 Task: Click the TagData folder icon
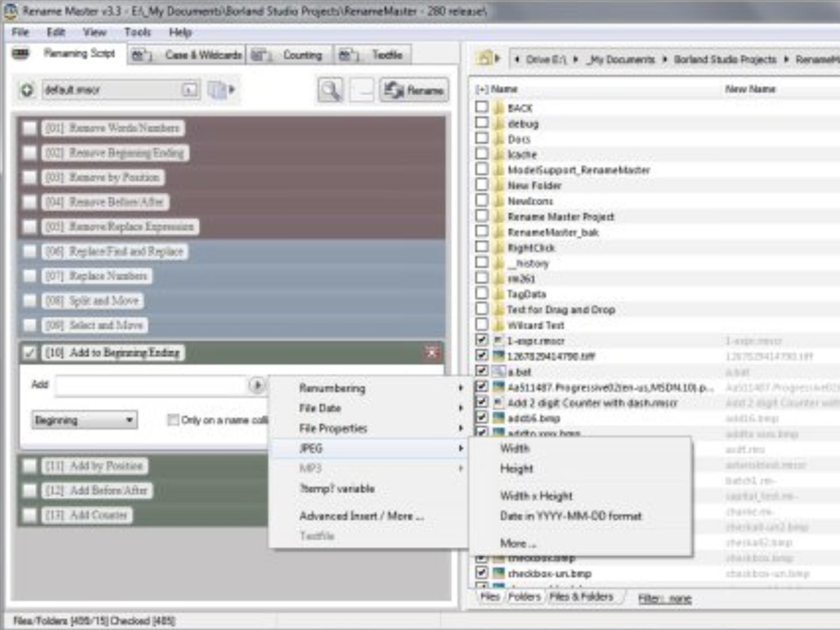click(x=498, y=293)
